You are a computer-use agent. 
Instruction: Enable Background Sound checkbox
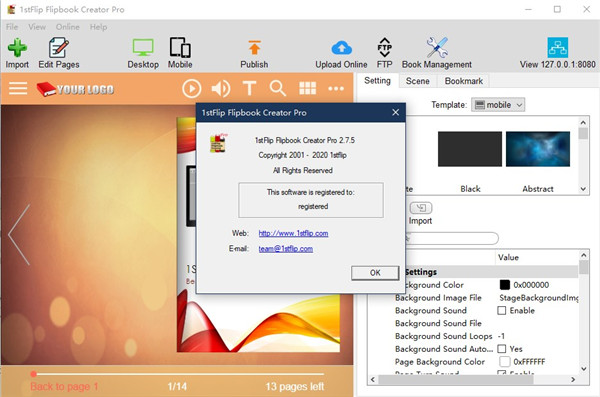502,310
